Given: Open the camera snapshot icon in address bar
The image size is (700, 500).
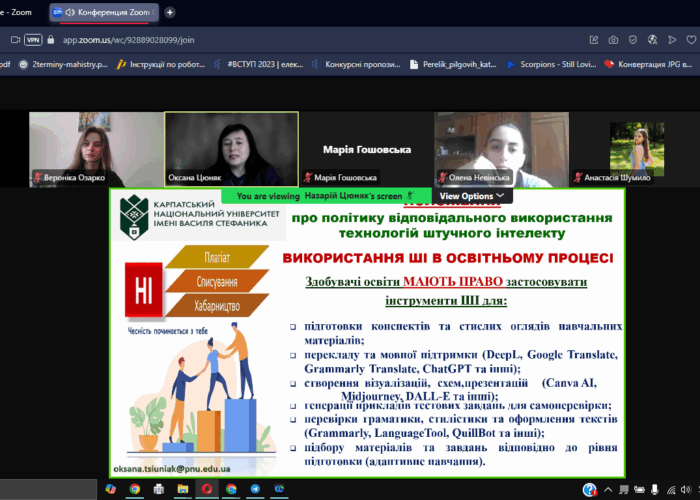Looking at the screenshot, I should 614,39.
